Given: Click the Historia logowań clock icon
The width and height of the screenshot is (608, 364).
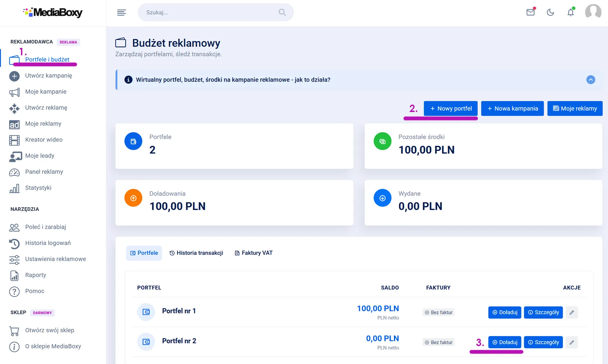Looking at the screenshot, I should click(14, 244).
